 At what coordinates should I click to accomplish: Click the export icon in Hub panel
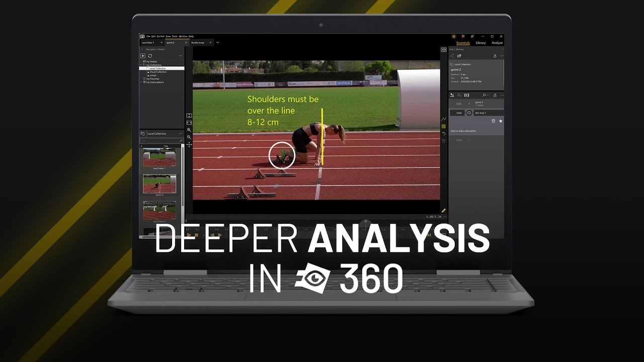pyautogui.click(x=459, y=56)
